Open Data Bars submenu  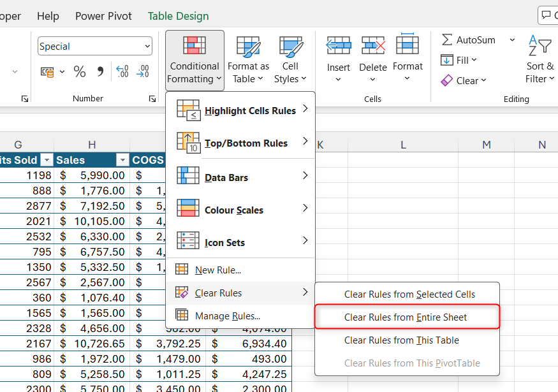pyautogui.click(x=240, y=177)
